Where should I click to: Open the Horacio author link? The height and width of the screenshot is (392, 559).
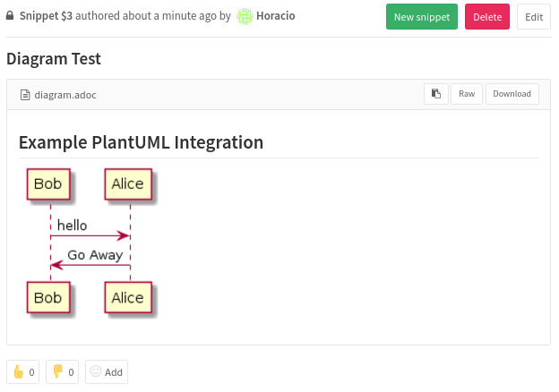tap(276, 16)
